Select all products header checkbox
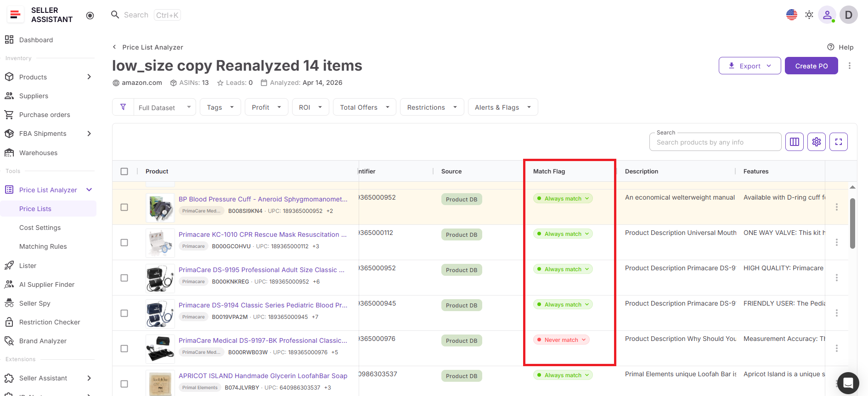This screenshot has width=868, height=396. tap(124, 171)
